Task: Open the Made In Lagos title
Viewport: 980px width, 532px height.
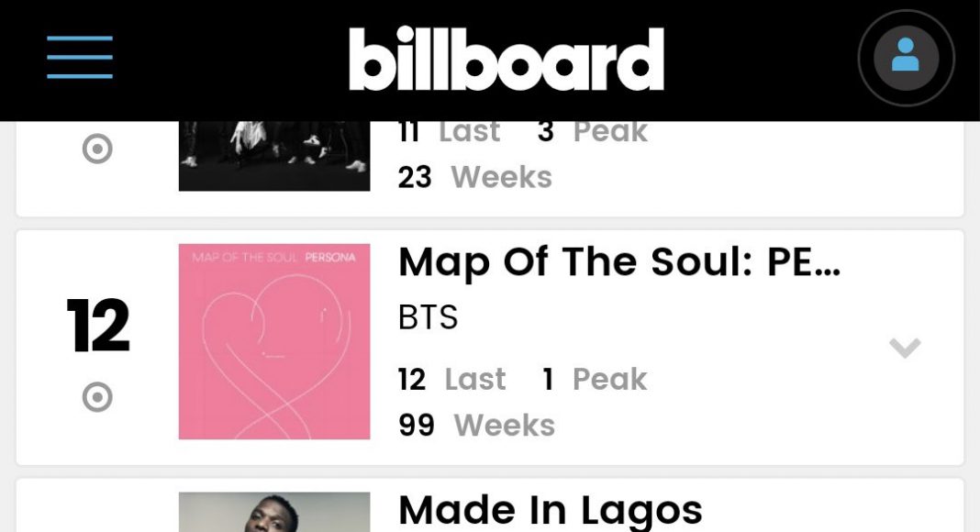Action: tap(550, 510)
